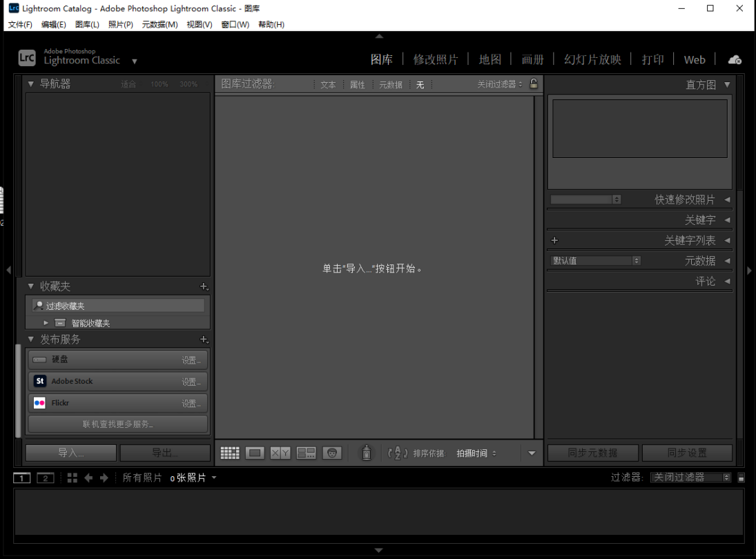
Task: Expand the 智能收藏夹 tree item
Action: click(x=46, y=323)
